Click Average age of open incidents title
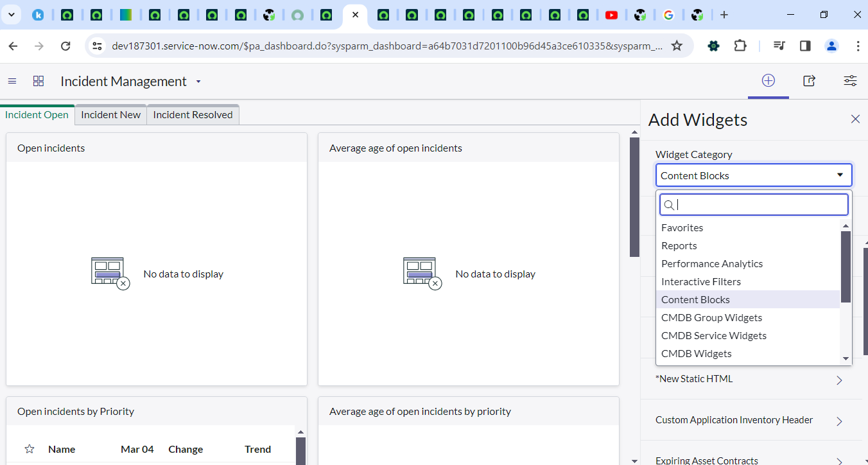 coord(395,148)
